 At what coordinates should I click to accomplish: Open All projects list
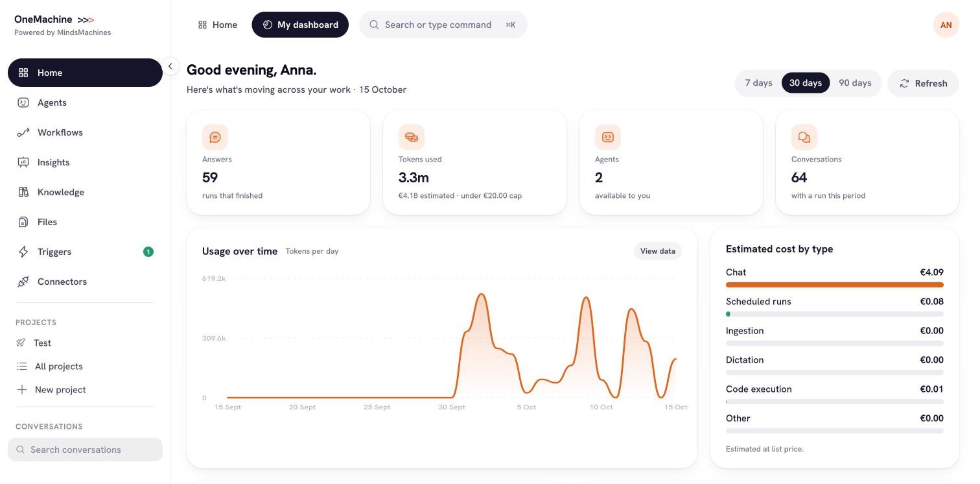click(85, 366)
